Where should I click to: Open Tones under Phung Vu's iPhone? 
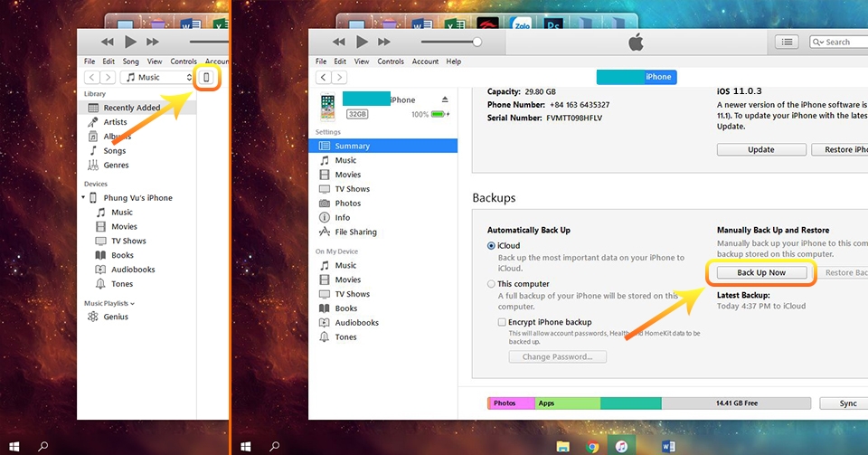[122, 284]
